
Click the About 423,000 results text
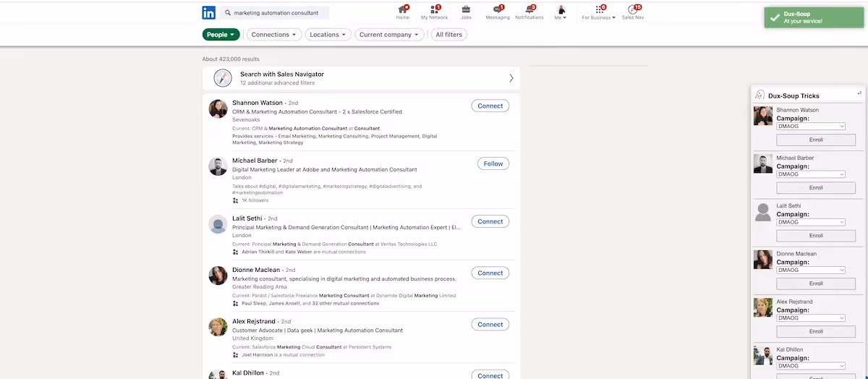point(231,59)
